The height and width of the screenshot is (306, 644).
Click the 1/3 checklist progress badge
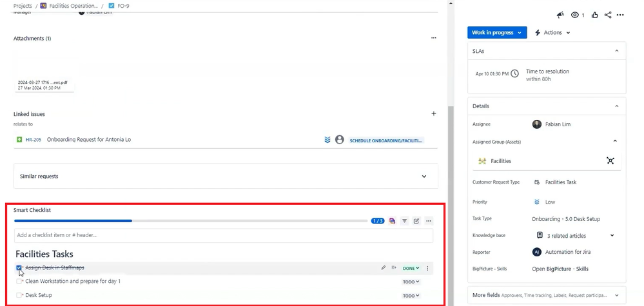[x=378, y=221]
